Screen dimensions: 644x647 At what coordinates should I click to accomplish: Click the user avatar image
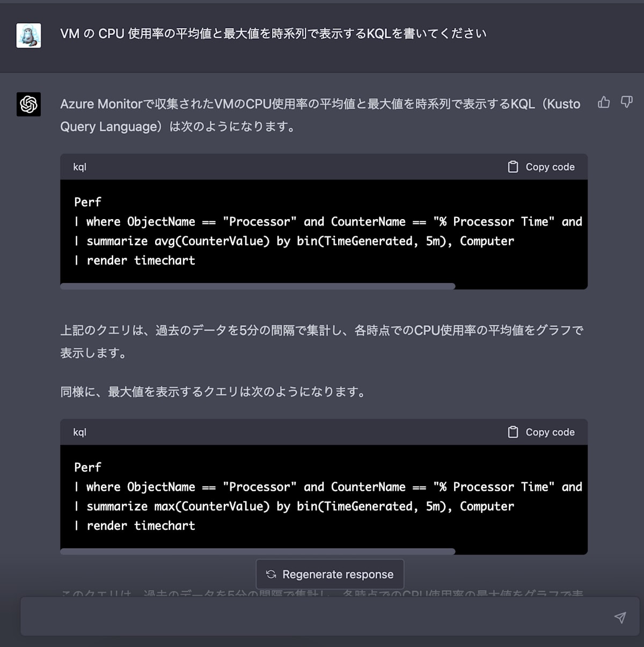click(x=28, y=35)
